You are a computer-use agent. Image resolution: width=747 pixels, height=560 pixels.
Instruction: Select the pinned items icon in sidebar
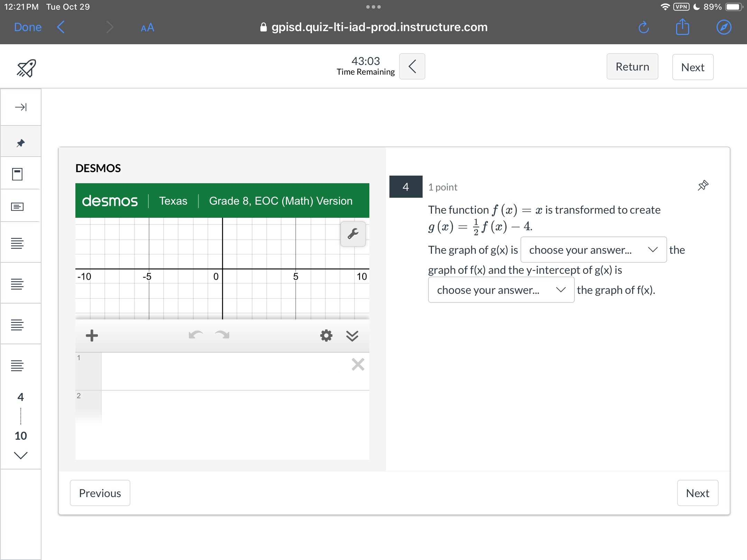point(21,143)
